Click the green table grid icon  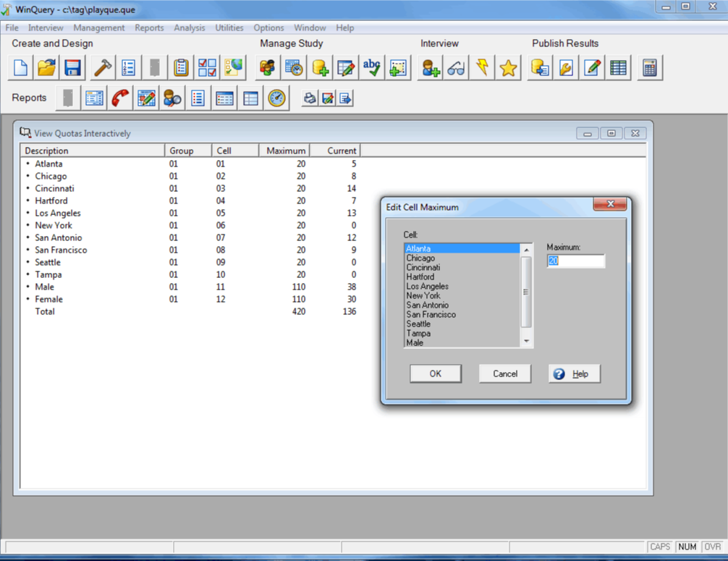click(618, 68)
